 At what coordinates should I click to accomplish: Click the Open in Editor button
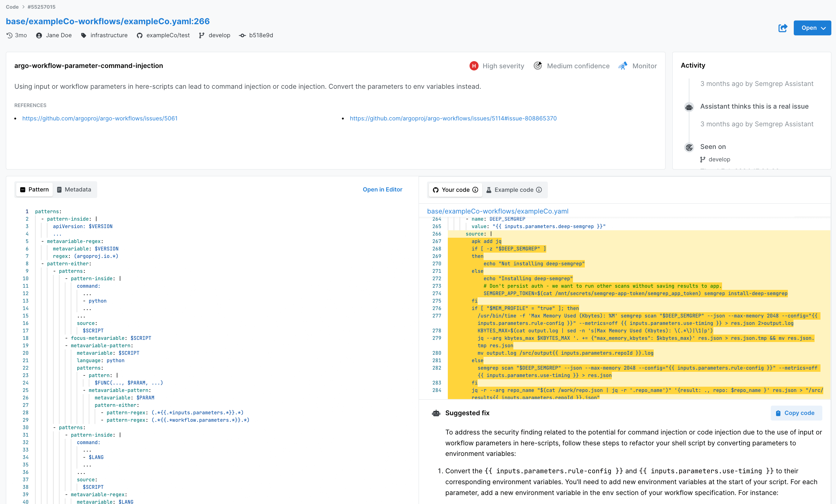(x=382, y=189)
